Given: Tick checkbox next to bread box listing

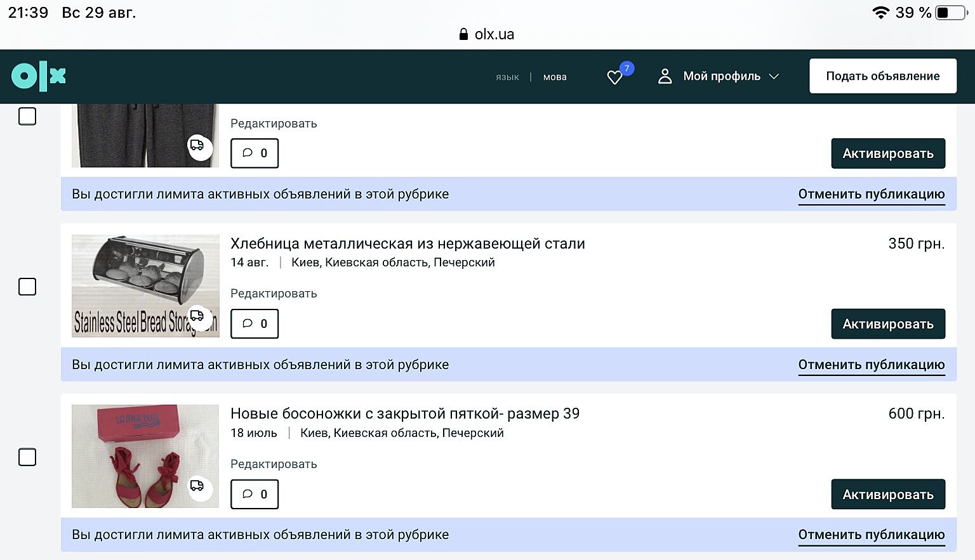Looking at the screenshot, I should (27, 287).
